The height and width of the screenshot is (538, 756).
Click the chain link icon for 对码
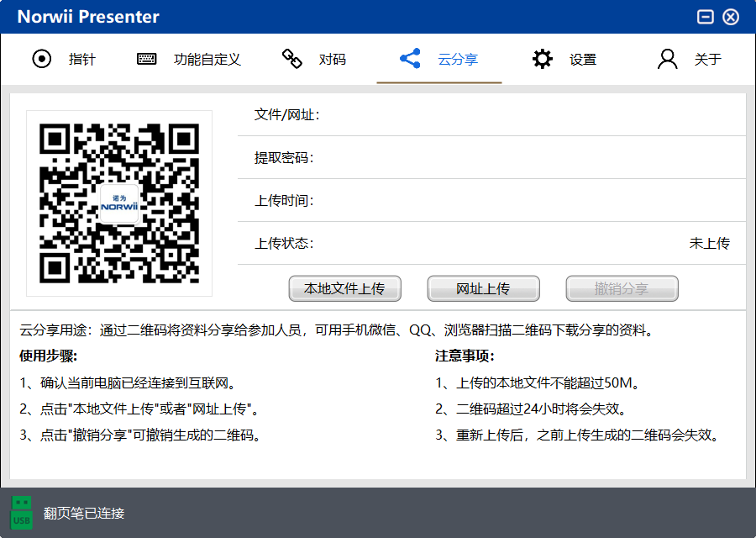point(291,59)
